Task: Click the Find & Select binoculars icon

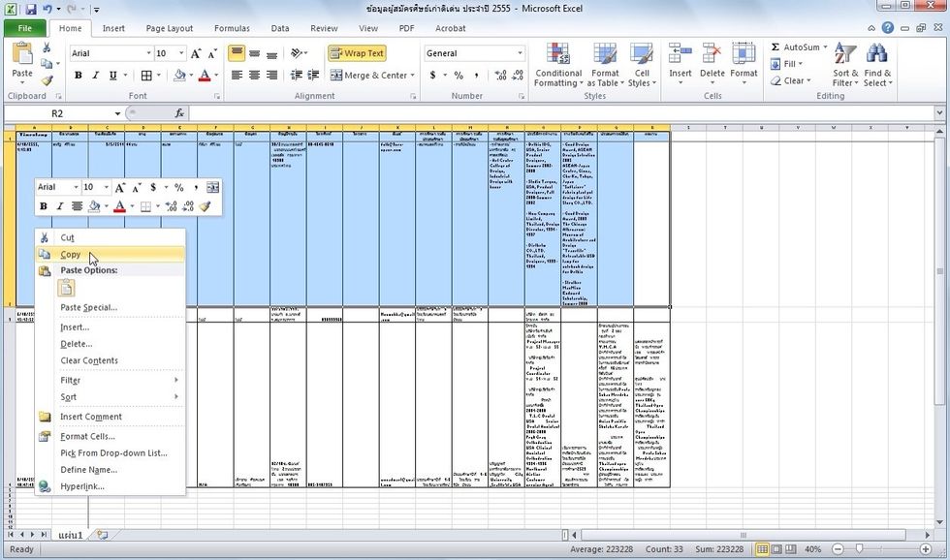Action: pos(878,55)
